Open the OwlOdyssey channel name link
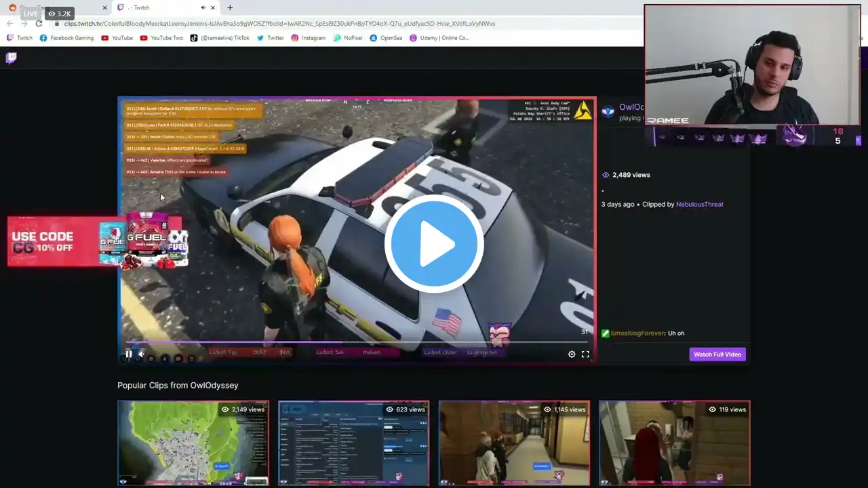The image size is (868, 488). tap(631, 107)
